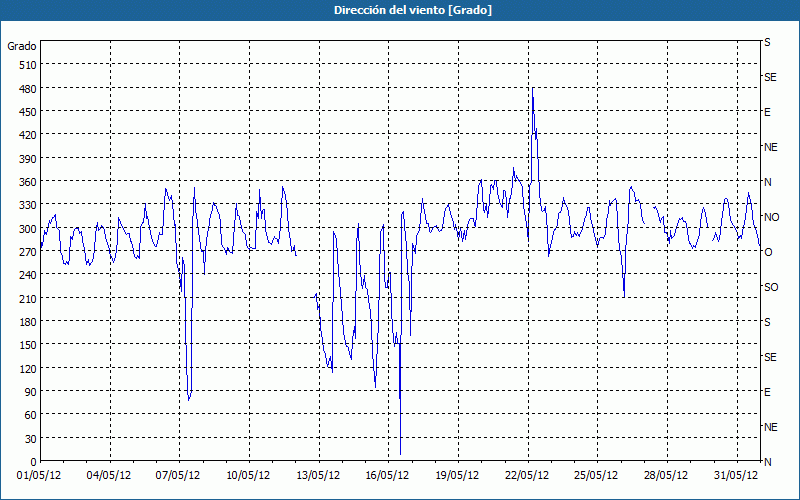Select the 510 tick label on the Grado axis
Screen dimensions: 800x500
pyautogui.click(x=28, y=65)
